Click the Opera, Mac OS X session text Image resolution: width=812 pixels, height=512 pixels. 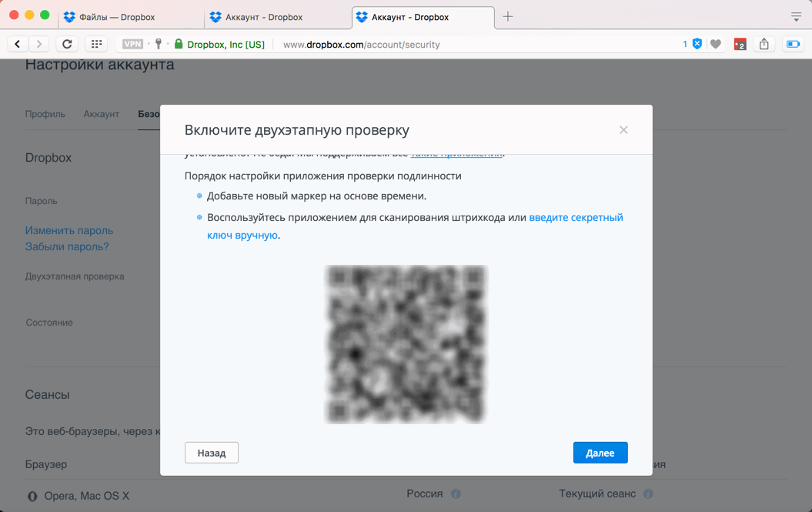coord(86,496)
